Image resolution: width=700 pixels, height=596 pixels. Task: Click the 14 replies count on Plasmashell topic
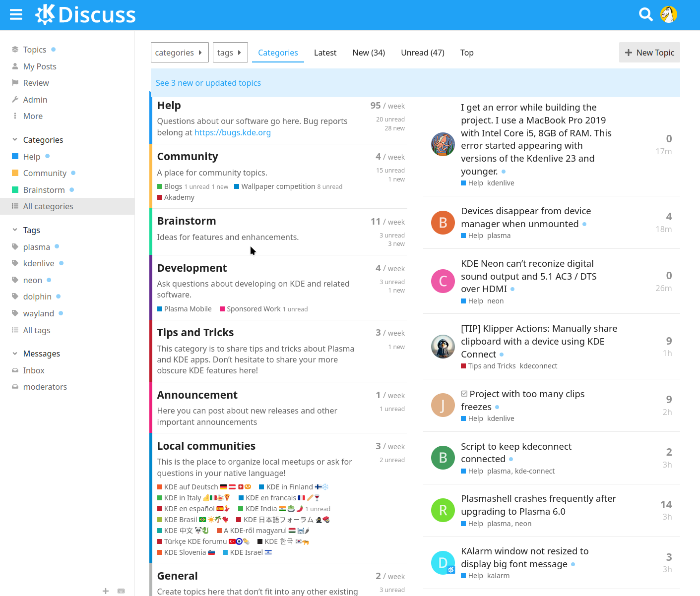click(666, 504)
